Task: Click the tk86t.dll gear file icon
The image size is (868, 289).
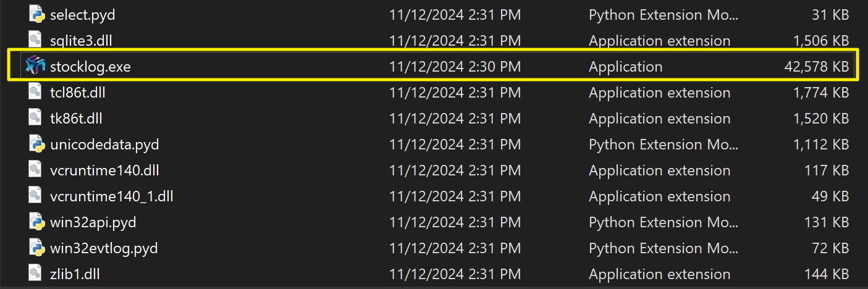Action: (x=36, y=119)
